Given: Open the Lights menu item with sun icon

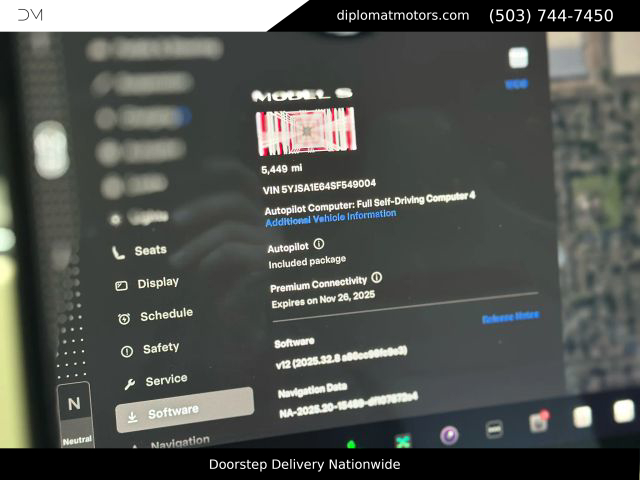Looking at the screenshot, I should 139,218.
